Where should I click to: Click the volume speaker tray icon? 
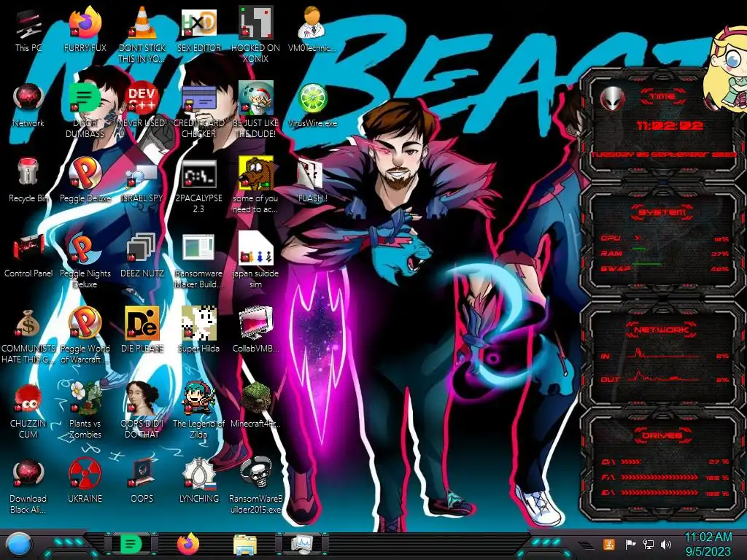(666, 544)
